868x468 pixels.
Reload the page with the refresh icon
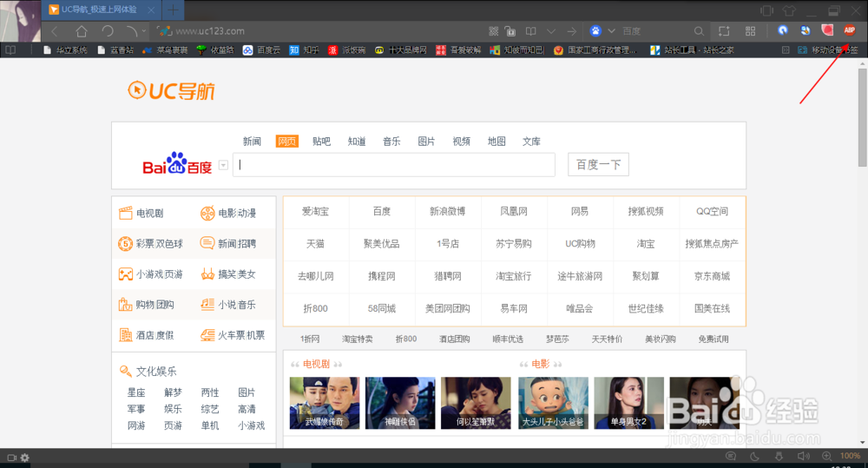tap(108, 31)
